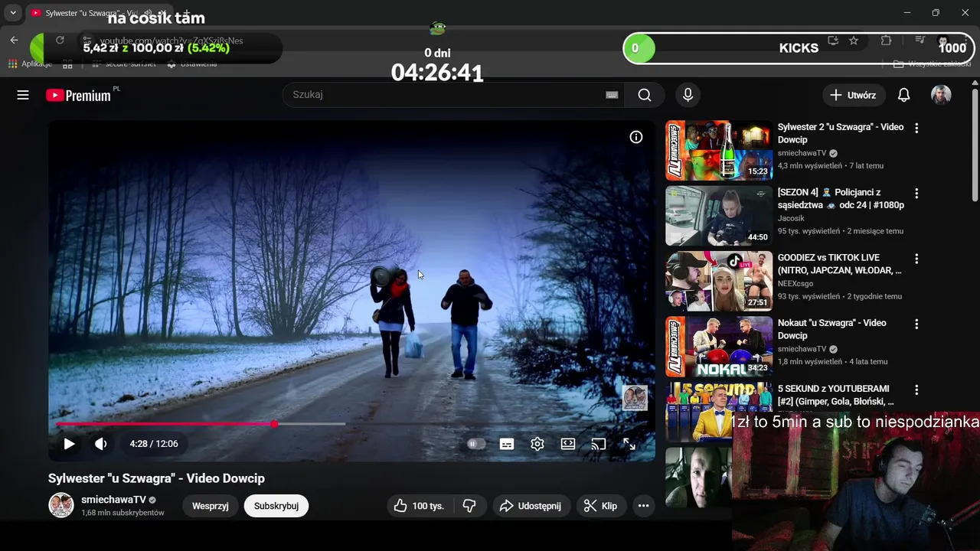Show video info card icon
The width and height of the screenshot is (980, 551).
point(636,137)
